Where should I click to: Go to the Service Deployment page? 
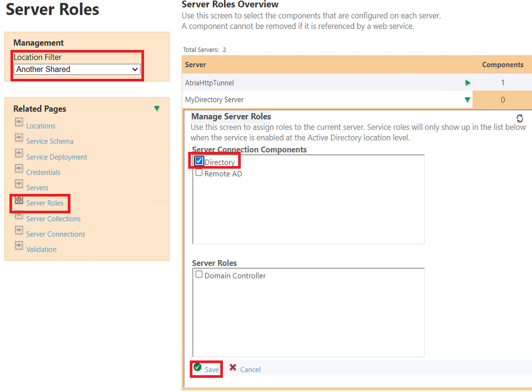click(x=57, y=157)
